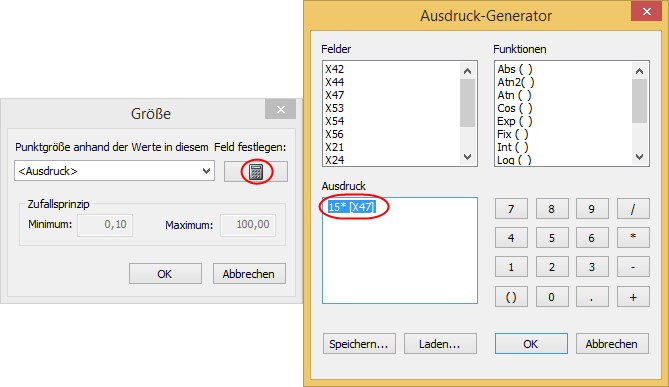Select field X54 in Felder list
Screen dimensions: 669x387
334,121
